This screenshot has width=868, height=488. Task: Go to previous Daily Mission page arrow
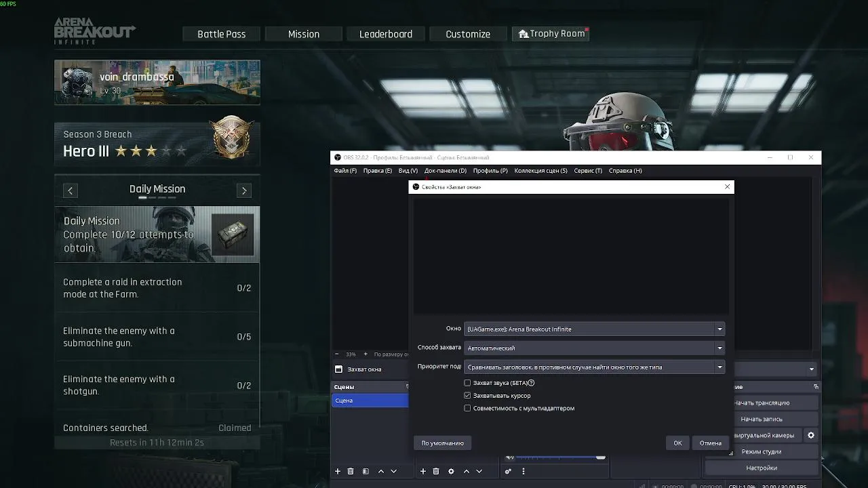pos(71,191)
